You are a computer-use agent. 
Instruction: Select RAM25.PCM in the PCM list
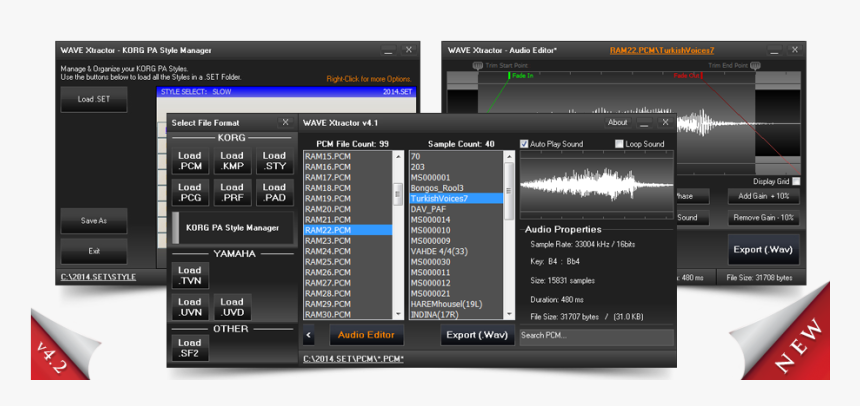point(348,262)
